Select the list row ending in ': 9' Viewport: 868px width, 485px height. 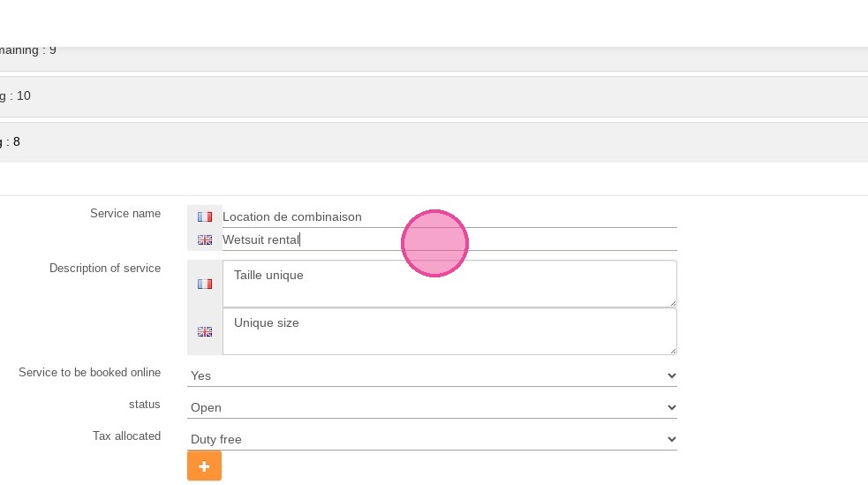tap(434, 58)
